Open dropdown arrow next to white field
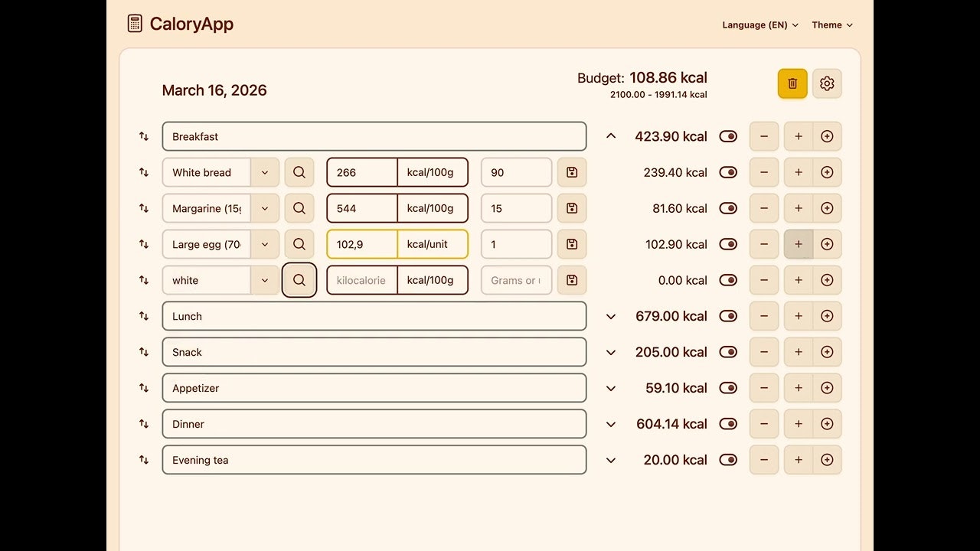 pyautogui.click(x=265, y=280)
